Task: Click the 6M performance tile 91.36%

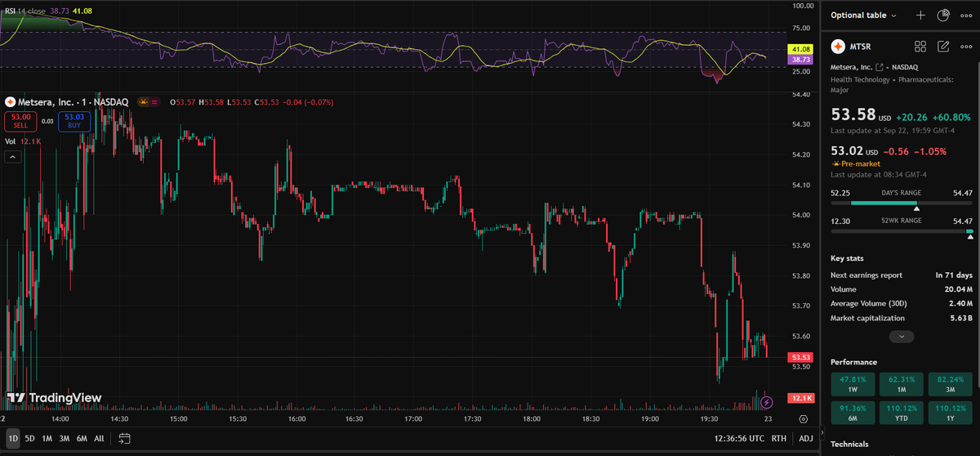Action: [x=853, y=412]
